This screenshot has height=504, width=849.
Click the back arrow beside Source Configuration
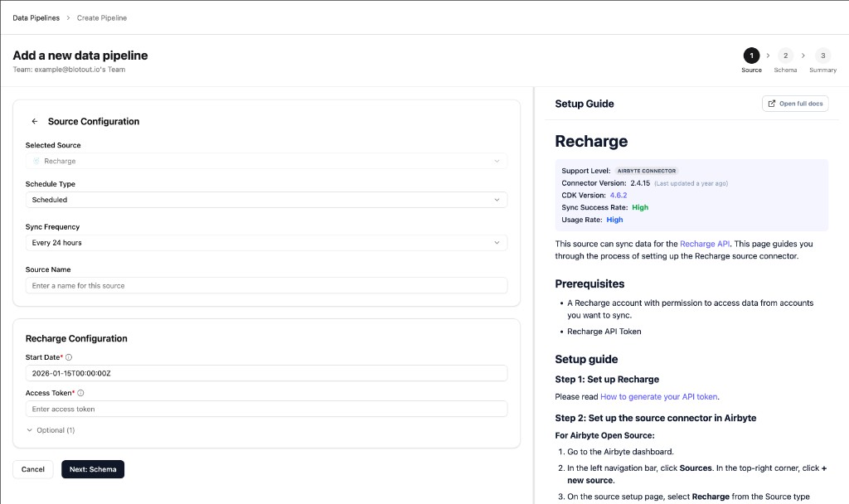pyautogui.click(x=35, y=121)
